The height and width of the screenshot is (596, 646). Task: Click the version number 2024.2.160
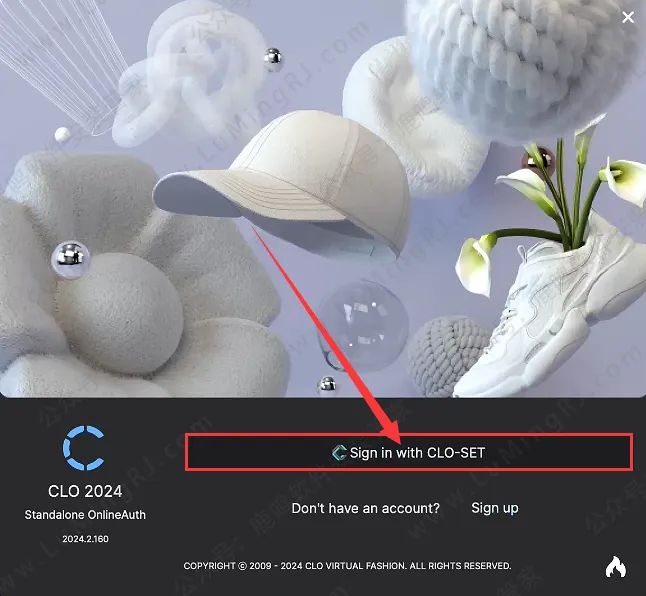[x=85, y=539]
